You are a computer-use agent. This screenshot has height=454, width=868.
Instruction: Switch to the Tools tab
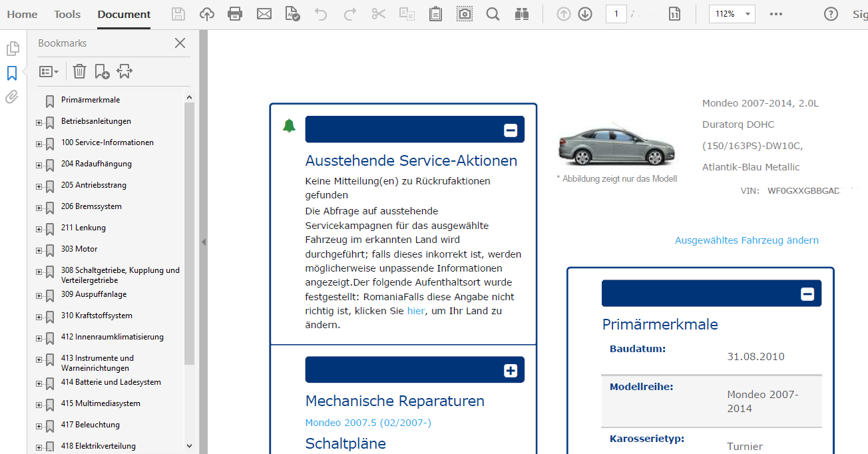pos(67,14)
